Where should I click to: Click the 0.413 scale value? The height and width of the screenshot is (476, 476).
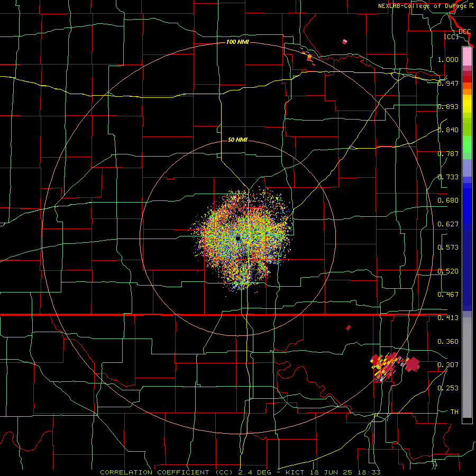tap(448, 318)
